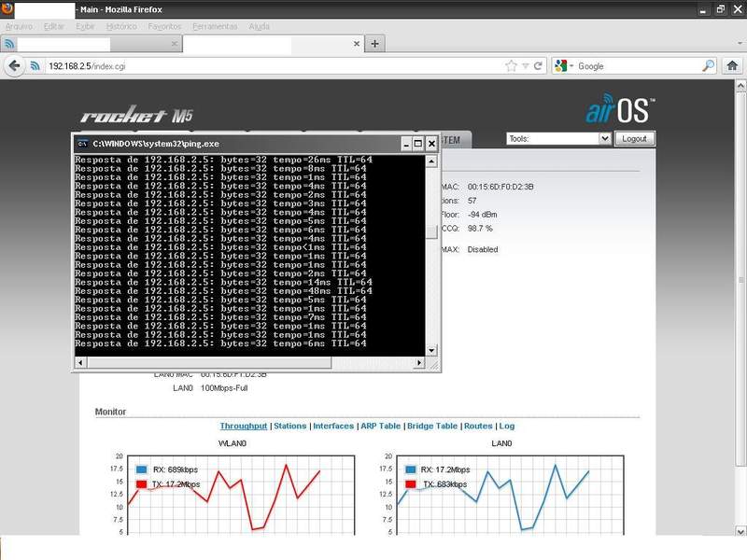The height and width of the screenshot is (560, 747).
Task: Maximize the ping.exe console window
Action: click(417, 144)
